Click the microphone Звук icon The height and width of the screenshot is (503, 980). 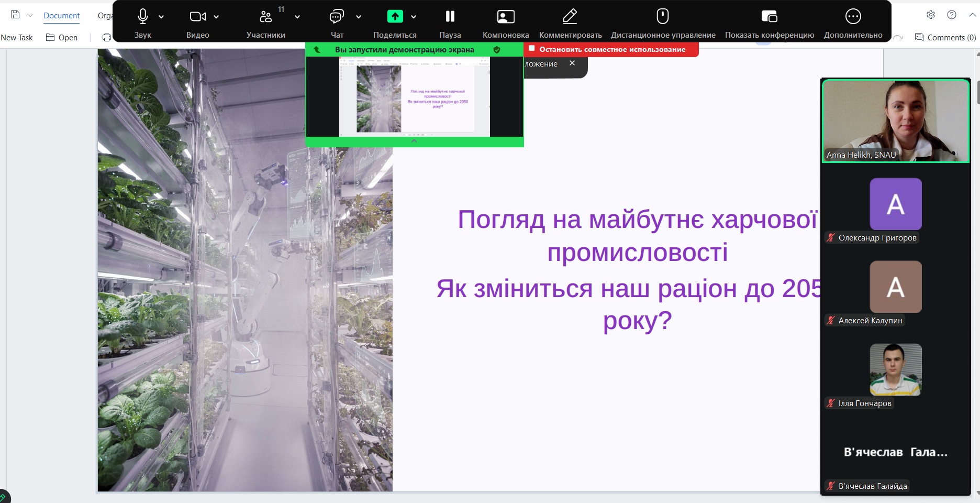(x=142, y=17)
